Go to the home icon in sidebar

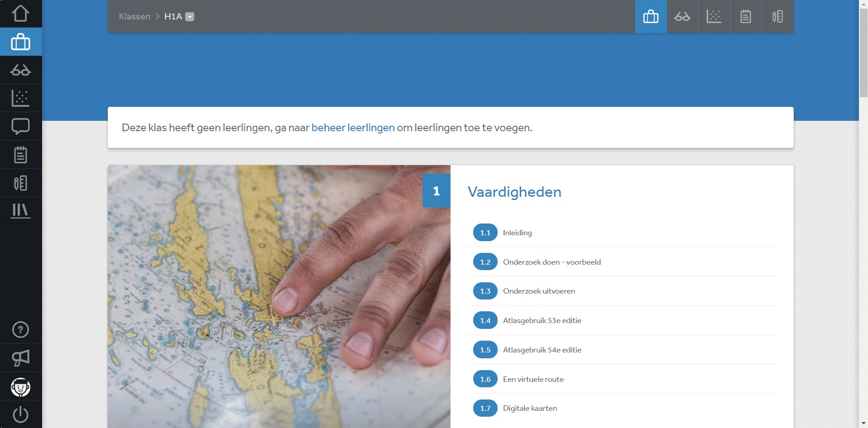point(21,13)
